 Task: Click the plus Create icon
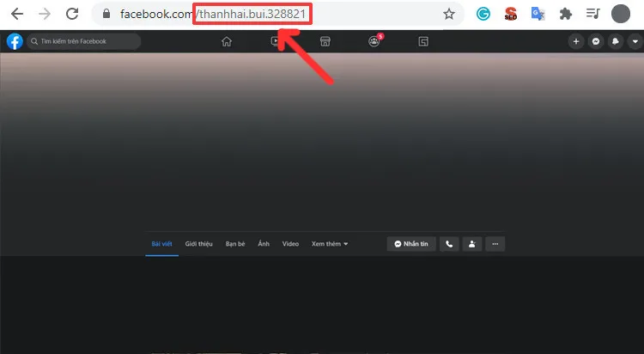pos(577,41)
